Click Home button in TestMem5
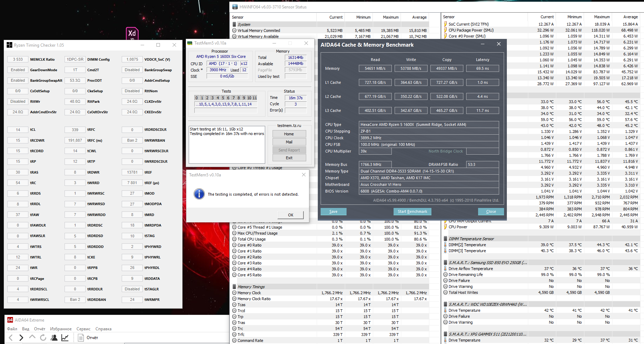 (x=289, y=134)
